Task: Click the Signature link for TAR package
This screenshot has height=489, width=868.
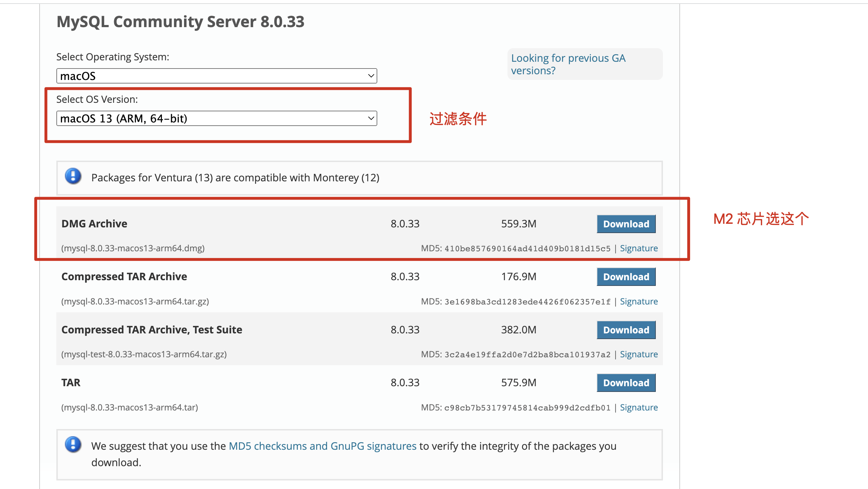Action: (639, 407)
